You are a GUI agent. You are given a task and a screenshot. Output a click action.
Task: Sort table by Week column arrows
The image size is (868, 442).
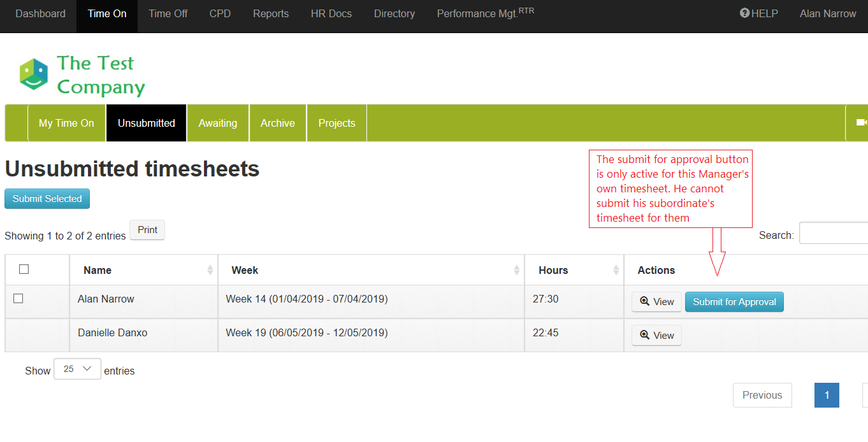[x=516, y=270]
